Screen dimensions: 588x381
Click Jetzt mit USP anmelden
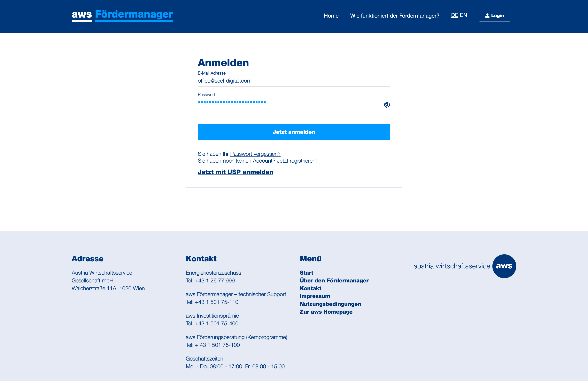236,172
